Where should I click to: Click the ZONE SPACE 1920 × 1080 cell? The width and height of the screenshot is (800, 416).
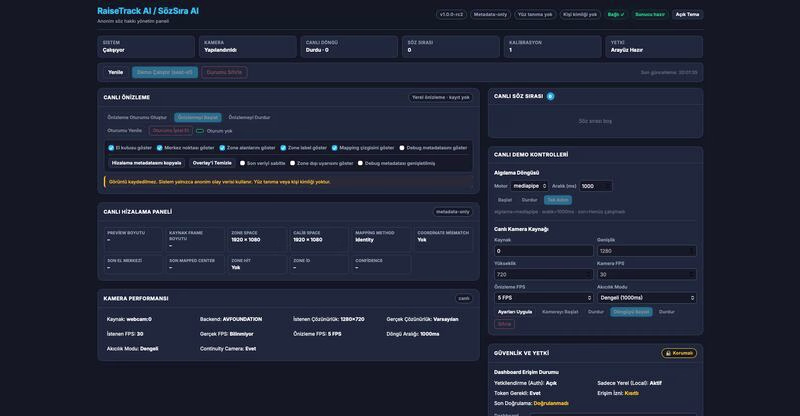[257, 239]
